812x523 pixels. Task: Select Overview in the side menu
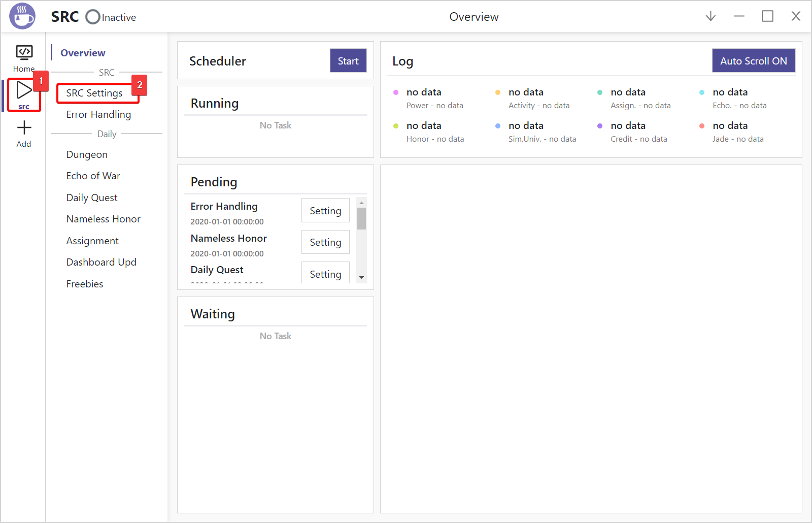point(83,53)
